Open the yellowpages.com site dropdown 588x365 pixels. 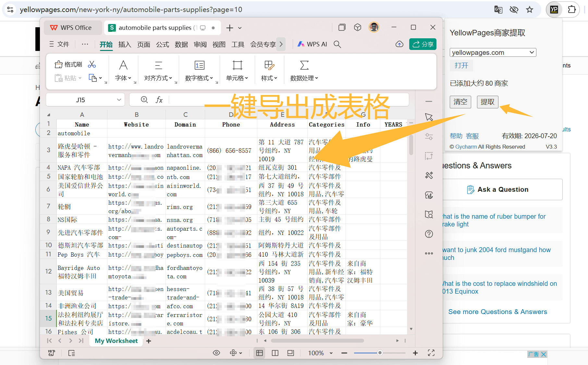(x=493, y=52)
